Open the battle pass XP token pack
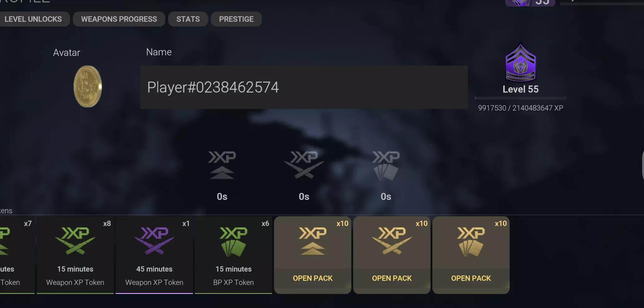The image size is (644, 308). (471, 255)
